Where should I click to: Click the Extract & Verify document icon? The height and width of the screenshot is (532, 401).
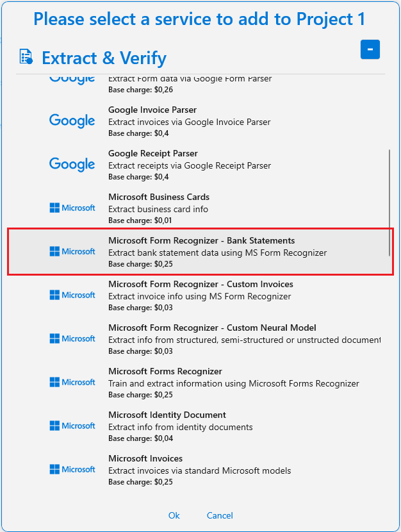(26, 56)
